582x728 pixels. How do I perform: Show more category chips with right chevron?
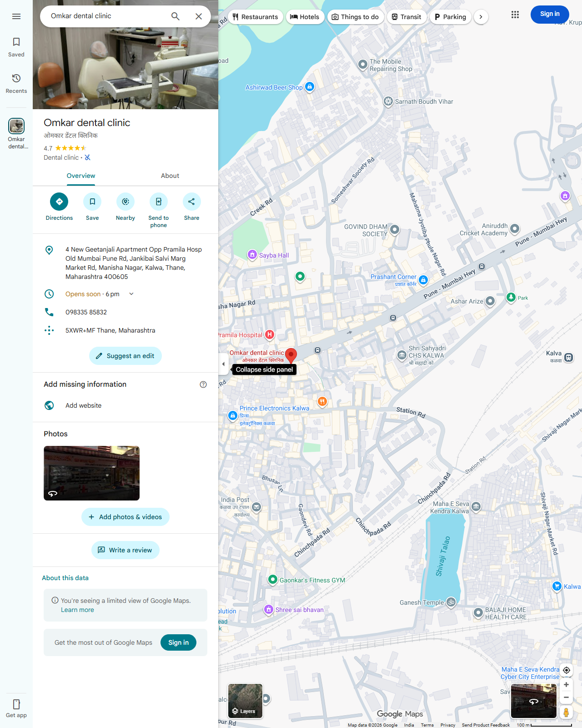pyautogui.click(x=481, y=17)
